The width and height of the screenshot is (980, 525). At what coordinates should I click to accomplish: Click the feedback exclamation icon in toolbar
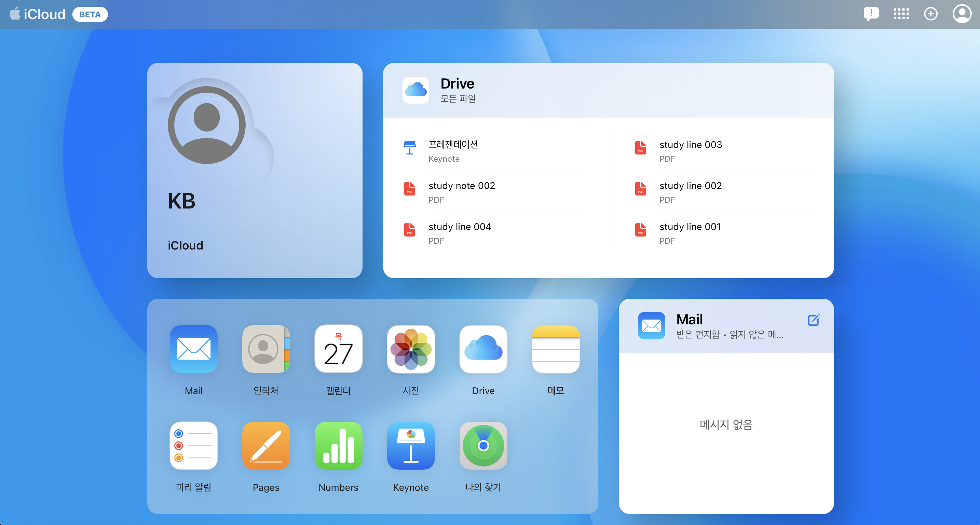point(871,14)
